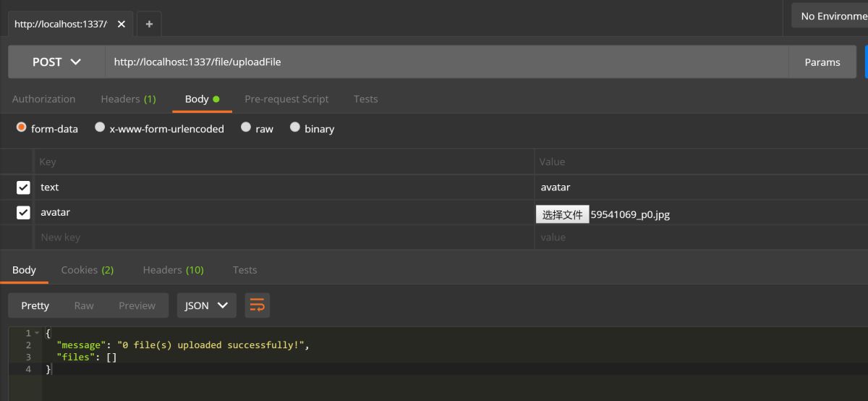The image size is (868, 401).
Task: Open the POST method dropdown
Action: coord(56,62)
